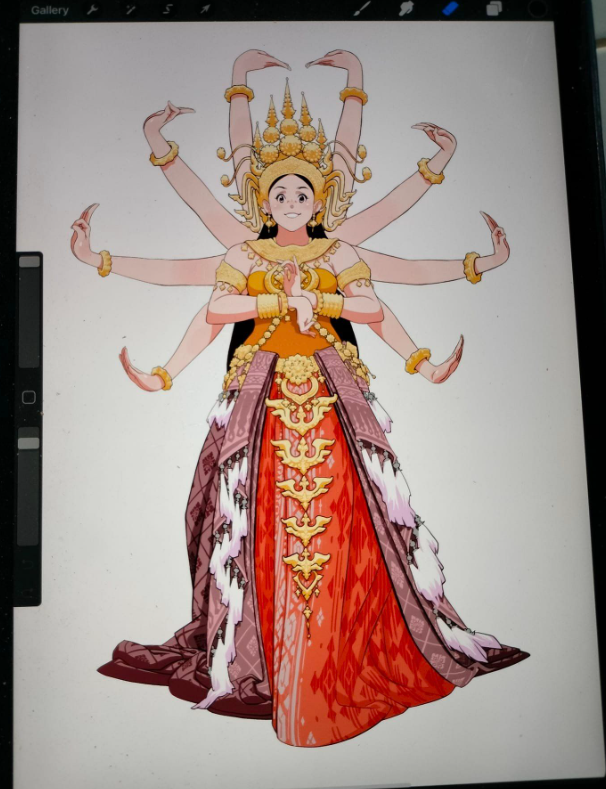
Task: Open the Adjustments magic wand menu
Action: tap(130, 10)
